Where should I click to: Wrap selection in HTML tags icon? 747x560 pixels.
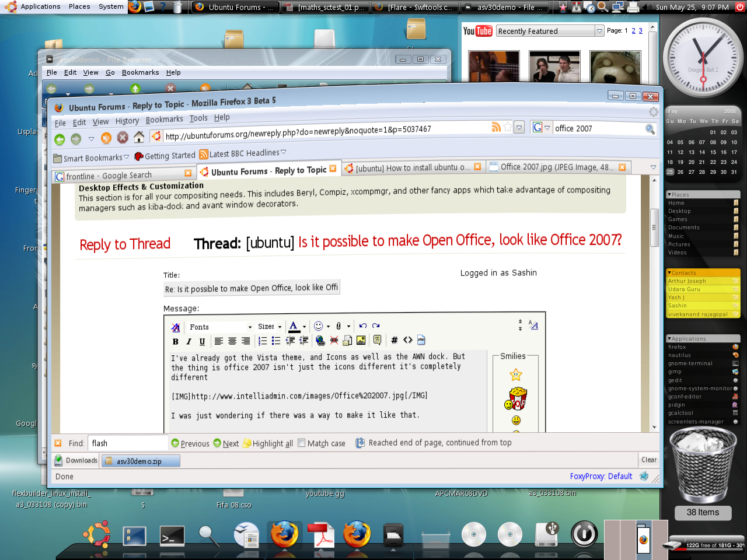point(408,339)
